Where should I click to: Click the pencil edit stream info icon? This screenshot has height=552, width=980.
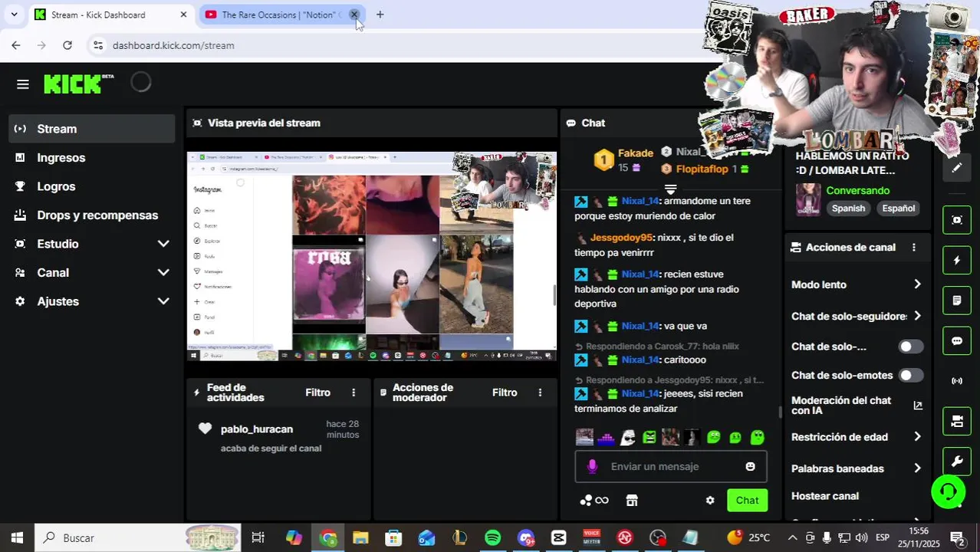coord(956,168)
